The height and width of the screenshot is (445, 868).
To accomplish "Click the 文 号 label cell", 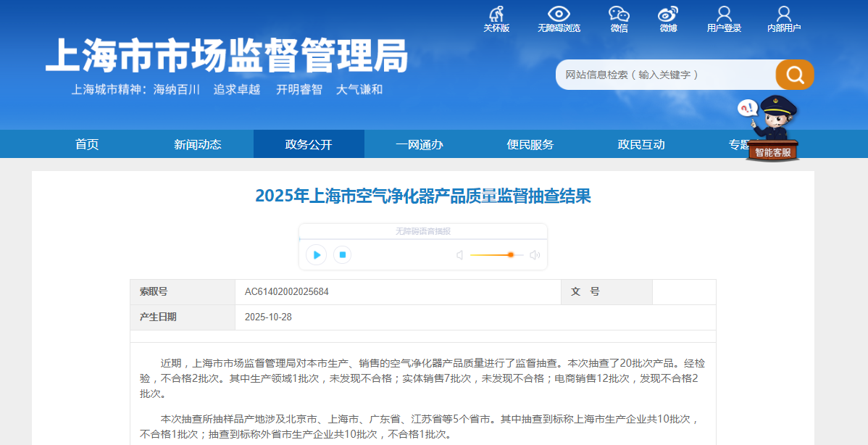I will [x=606, y=291].
